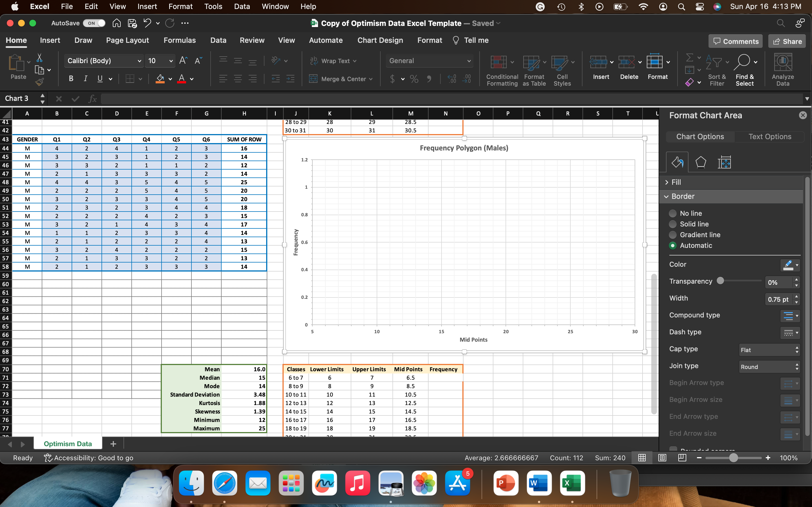Image resolution: width=812 pixels, height=507 pixels.
Task: Switch to Page Layout view in status bar
Action: 662,458
